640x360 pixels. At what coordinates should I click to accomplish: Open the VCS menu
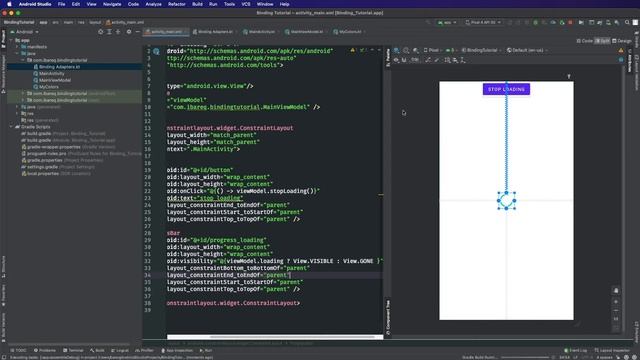(x=246, y=4)
